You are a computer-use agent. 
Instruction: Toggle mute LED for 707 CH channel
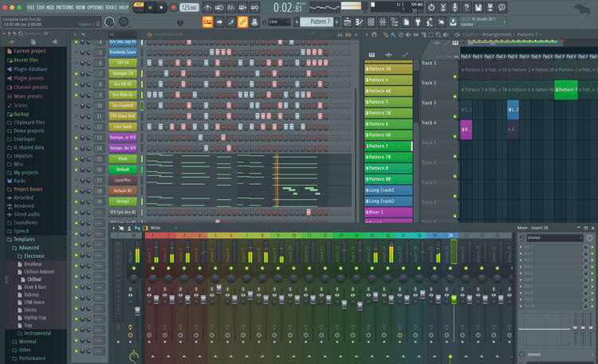click(x=77, y=63)
